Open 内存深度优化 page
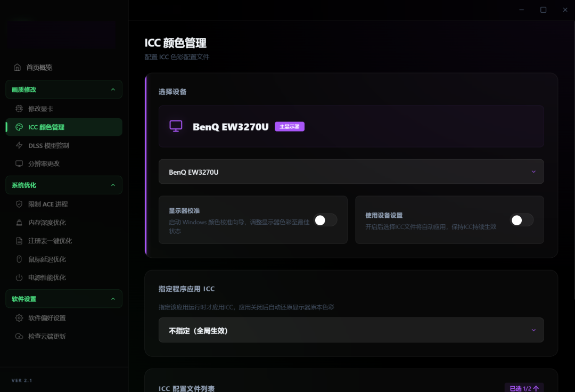 tap(64, 222)
